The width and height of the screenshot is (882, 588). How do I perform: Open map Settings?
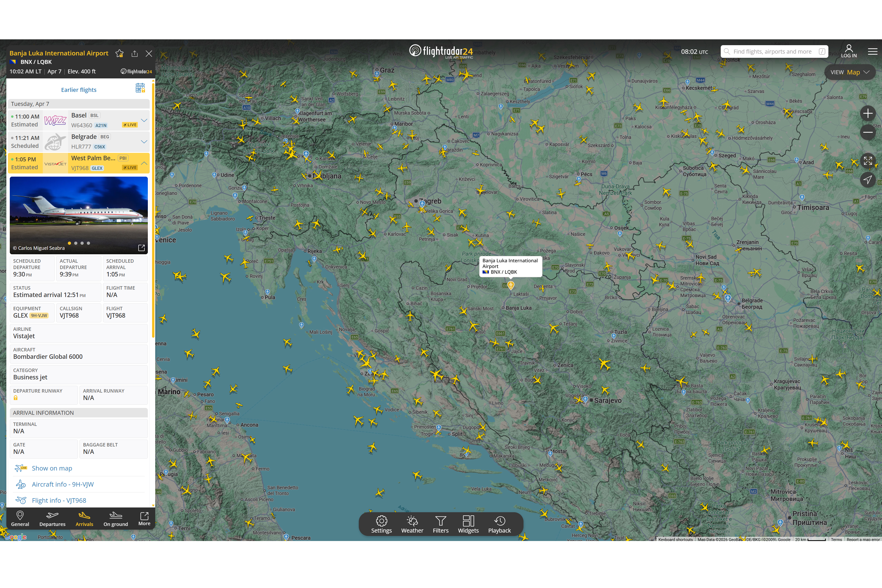381,524
